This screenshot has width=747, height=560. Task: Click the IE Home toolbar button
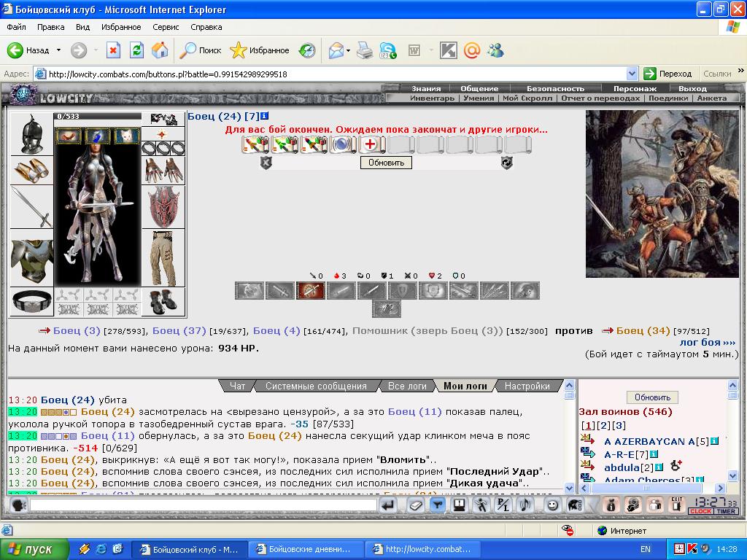click(160, 50)
